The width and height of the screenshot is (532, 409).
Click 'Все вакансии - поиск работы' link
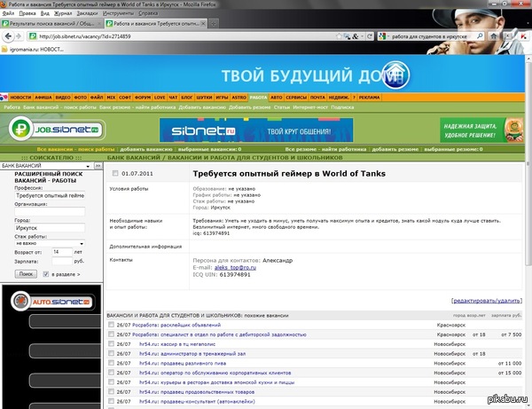tap(75, 149)
